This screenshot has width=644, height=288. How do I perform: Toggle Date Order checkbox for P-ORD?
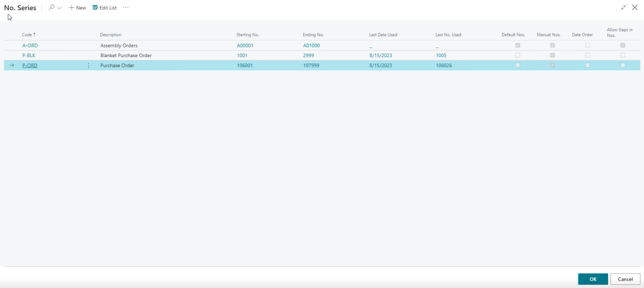pos(587,65)
